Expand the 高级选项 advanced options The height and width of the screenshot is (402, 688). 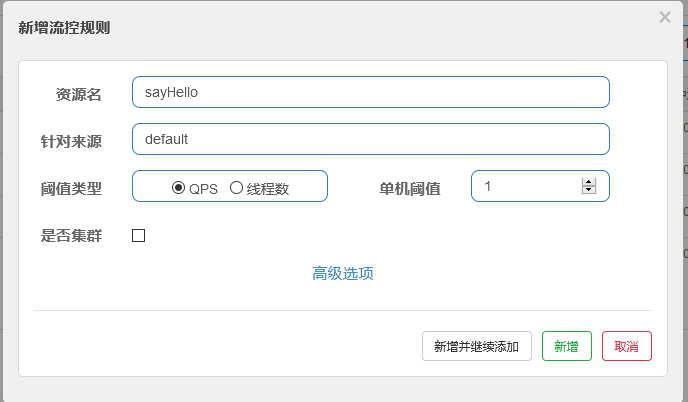(343, 273)
